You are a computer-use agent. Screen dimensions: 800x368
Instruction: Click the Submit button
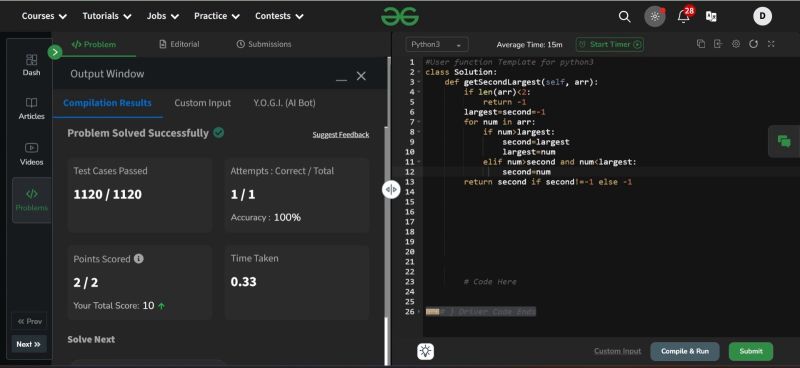(751, 351)
